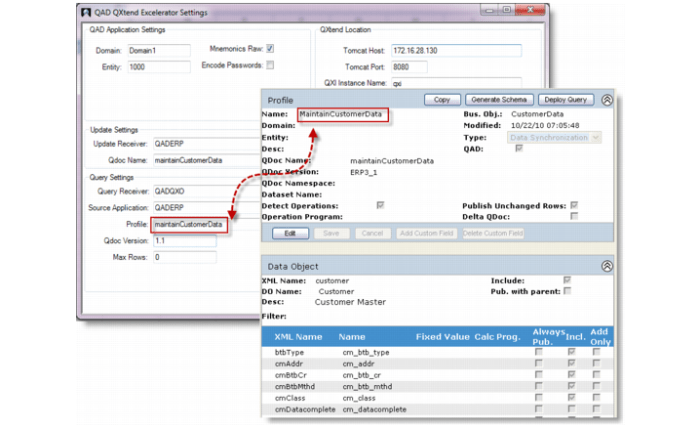Click the greyed Cancel button
Image resolution: width=700 pixels, height=428 pixels.
point(372,233)
